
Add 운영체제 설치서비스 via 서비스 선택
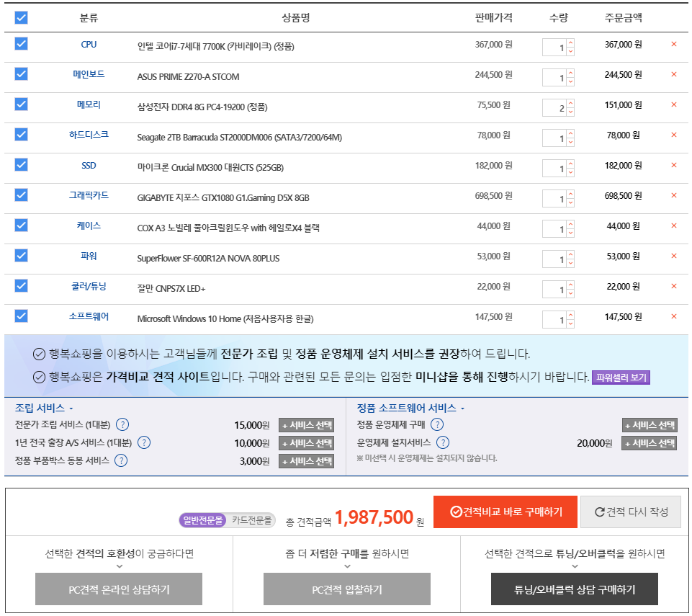click(x=650, y=443)
